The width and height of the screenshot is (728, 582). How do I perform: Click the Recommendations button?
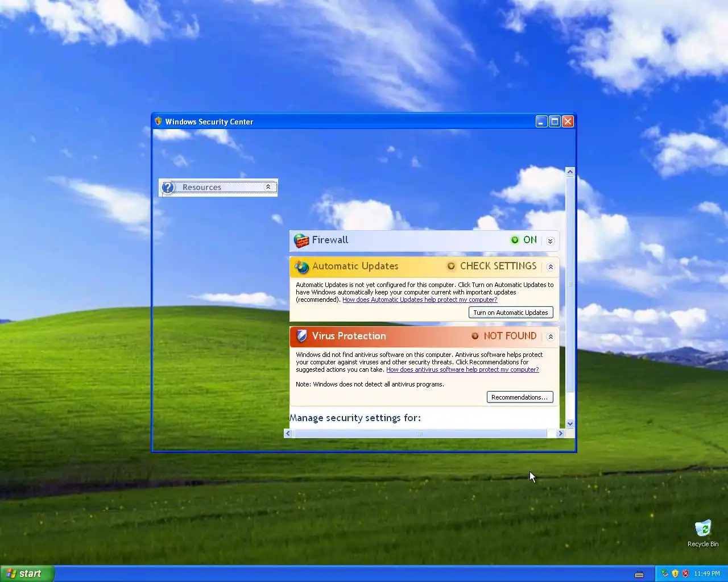click(x=520, y=397)
